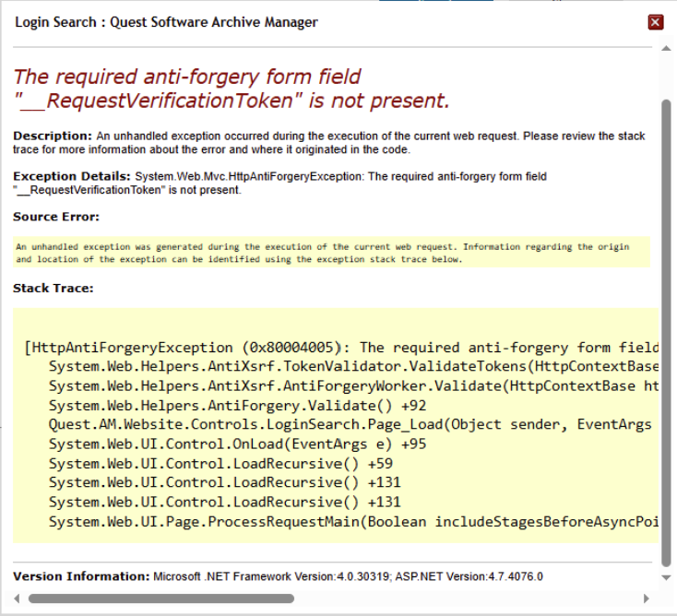Screen dimensions: 677x616
Task: Click the Stack Trace heading
Action: point(53,289)
